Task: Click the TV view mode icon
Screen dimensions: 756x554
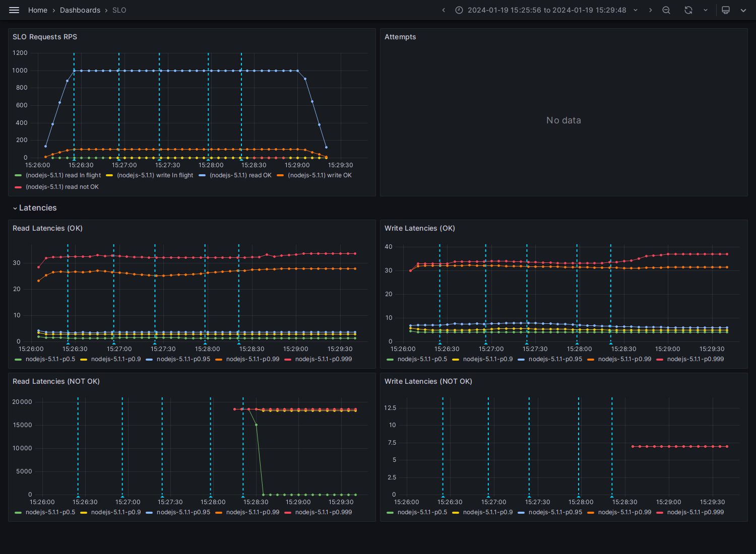Action: pyautogui.click(x=726, y=10)
